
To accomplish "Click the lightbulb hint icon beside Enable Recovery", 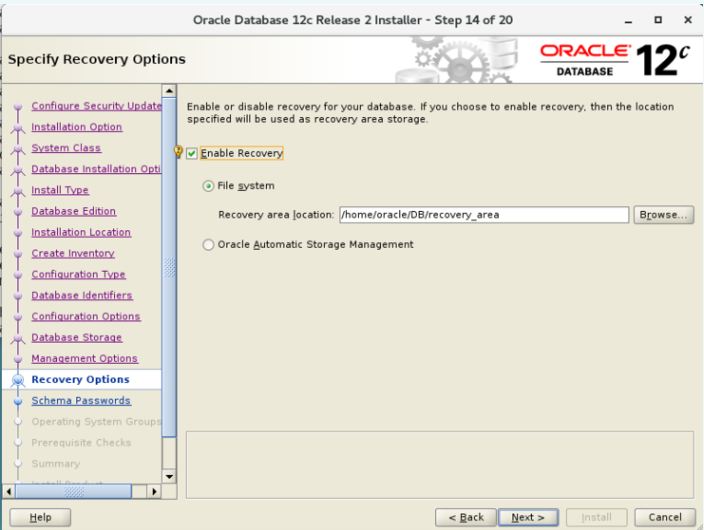I will point(178,152).
